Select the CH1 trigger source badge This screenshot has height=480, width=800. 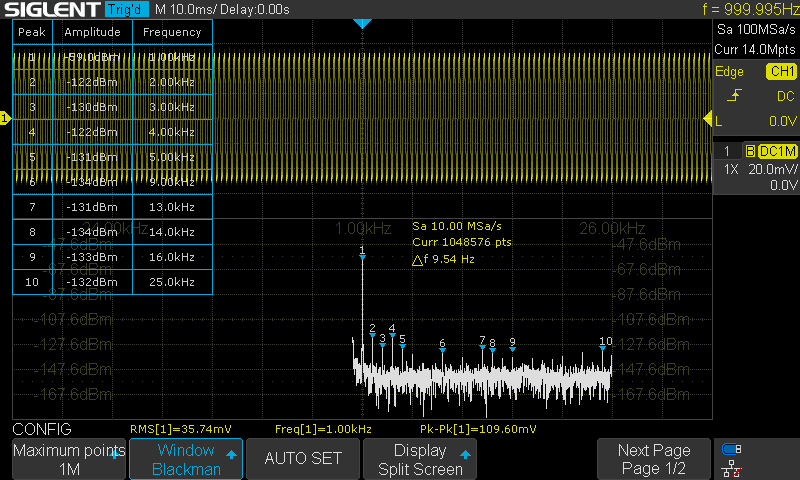781,71
